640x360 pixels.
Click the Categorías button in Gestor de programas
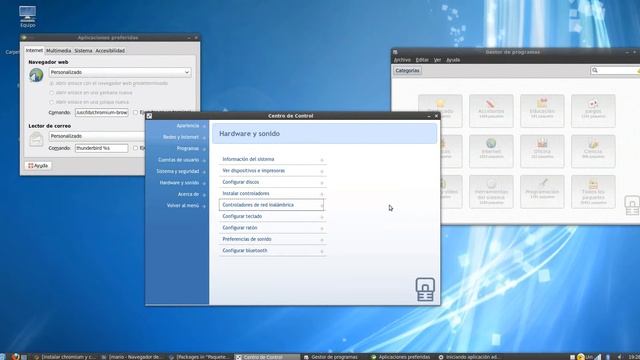click(x=407, y=71)
